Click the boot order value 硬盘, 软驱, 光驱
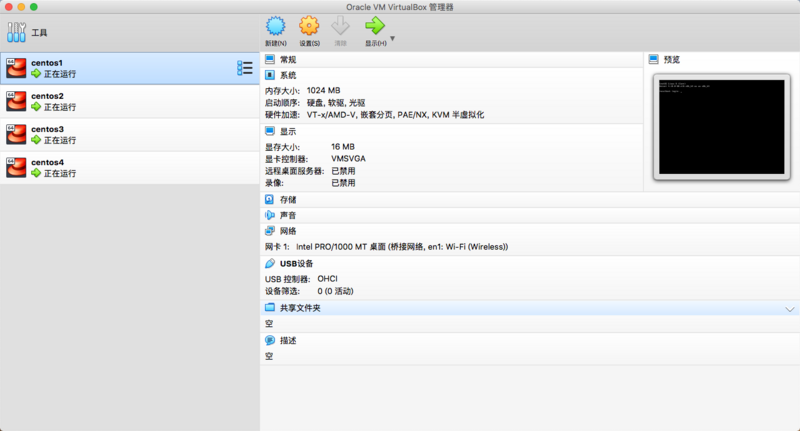 [x=336, y=103]
